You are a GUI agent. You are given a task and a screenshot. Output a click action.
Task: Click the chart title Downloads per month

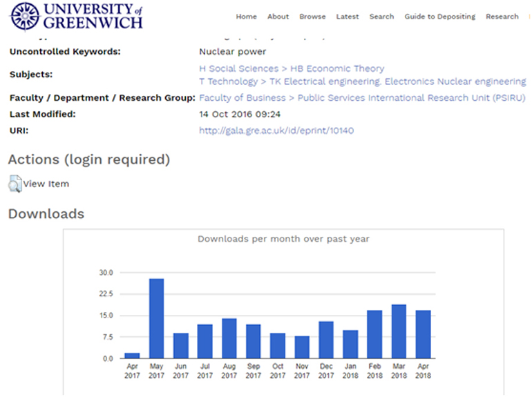pos(283,239)
